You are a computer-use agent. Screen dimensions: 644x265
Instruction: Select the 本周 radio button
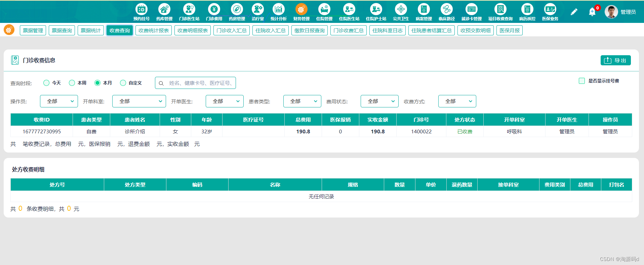(x=72, y=83)
